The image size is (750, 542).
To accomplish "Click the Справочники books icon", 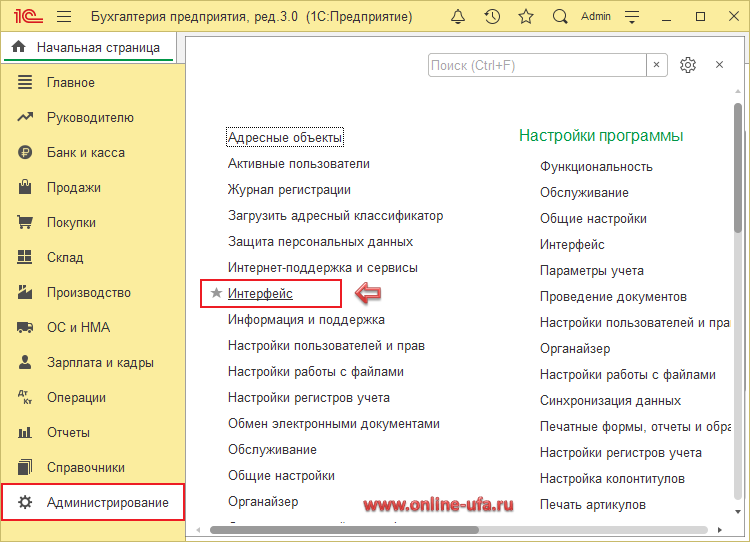I will [25, 467].
